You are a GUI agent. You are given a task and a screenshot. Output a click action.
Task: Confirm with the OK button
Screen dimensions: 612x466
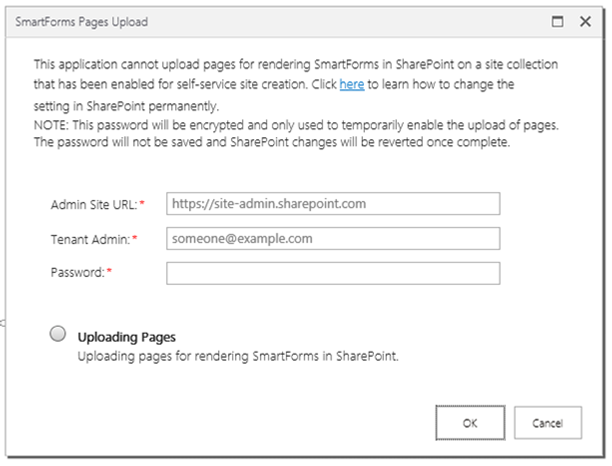[x=469, y=423]
